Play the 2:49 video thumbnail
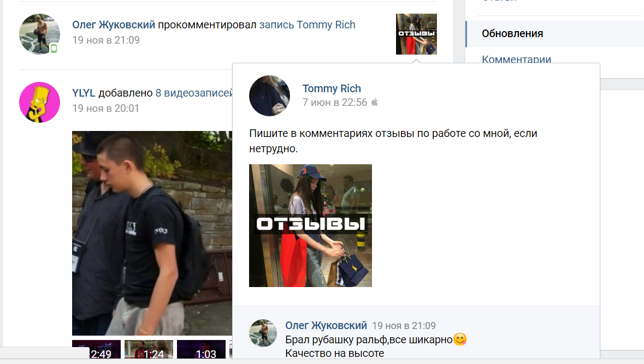 pos(97,349)
